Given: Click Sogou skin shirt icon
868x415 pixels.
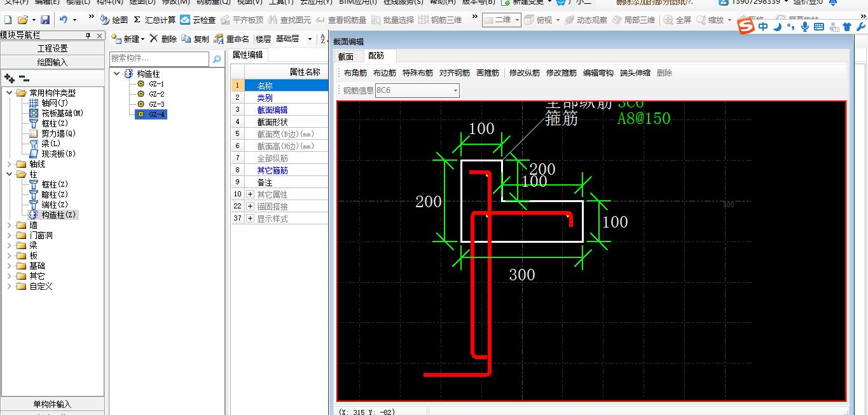Looking at the screenshot, I should pos(847,27).
